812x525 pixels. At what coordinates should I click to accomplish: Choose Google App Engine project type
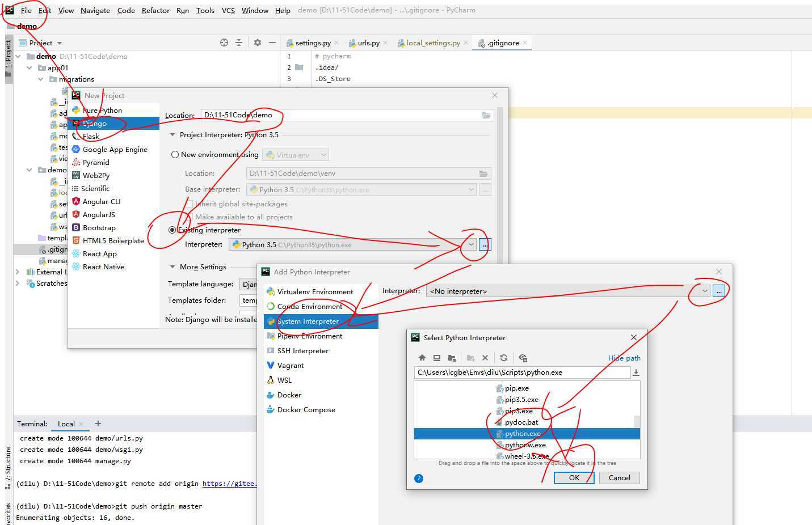[115, 149]
